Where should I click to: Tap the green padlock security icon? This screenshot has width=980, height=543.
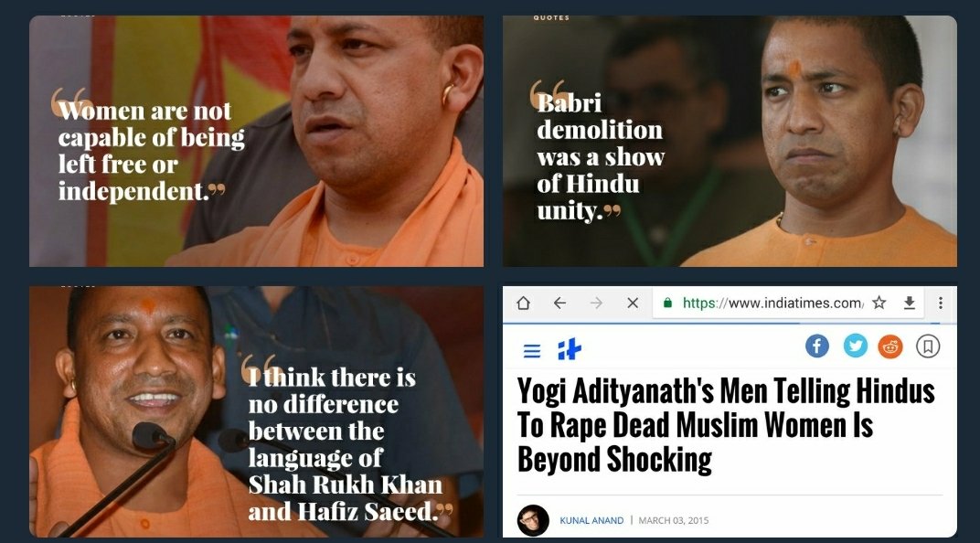pos(667,303)
